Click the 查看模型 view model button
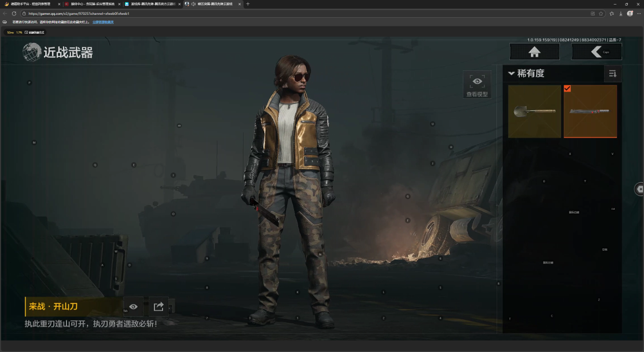644x352 pixels. tap(477, 85)
